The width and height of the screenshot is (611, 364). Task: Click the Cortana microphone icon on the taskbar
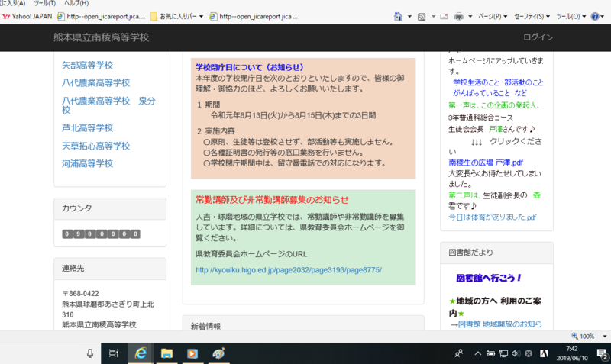tap(90, 353)
